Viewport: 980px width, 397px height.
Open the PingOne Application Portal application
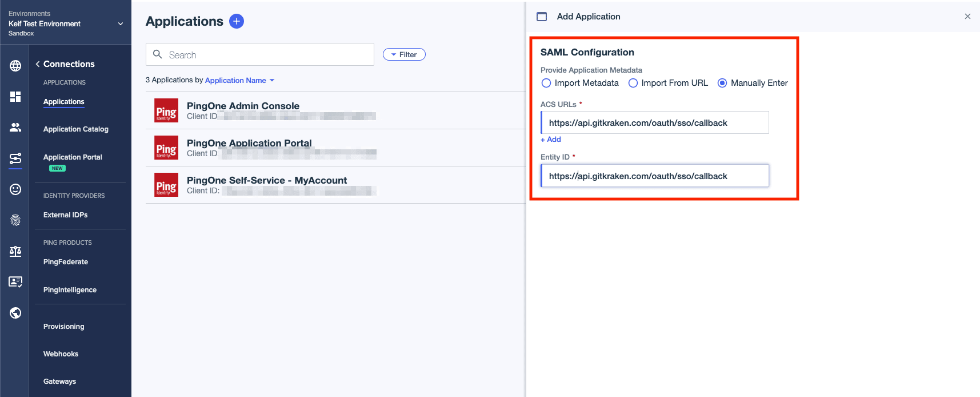[335, 148]
